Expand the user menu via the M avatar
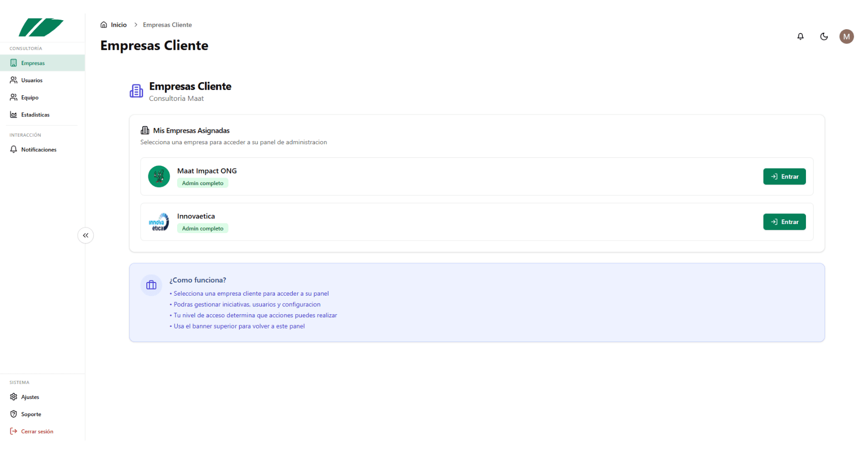868x454 pixels. 847,36
